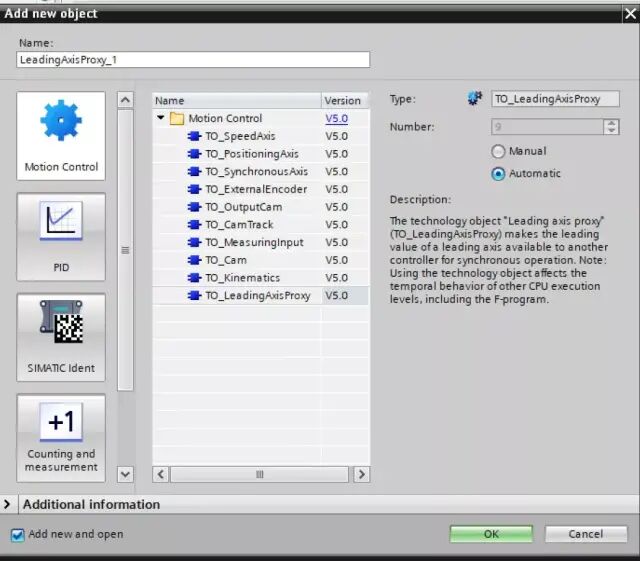640x561 pixels.
Task: Collapse the Motion Control tree folder
Action: (x=161, y=118)
